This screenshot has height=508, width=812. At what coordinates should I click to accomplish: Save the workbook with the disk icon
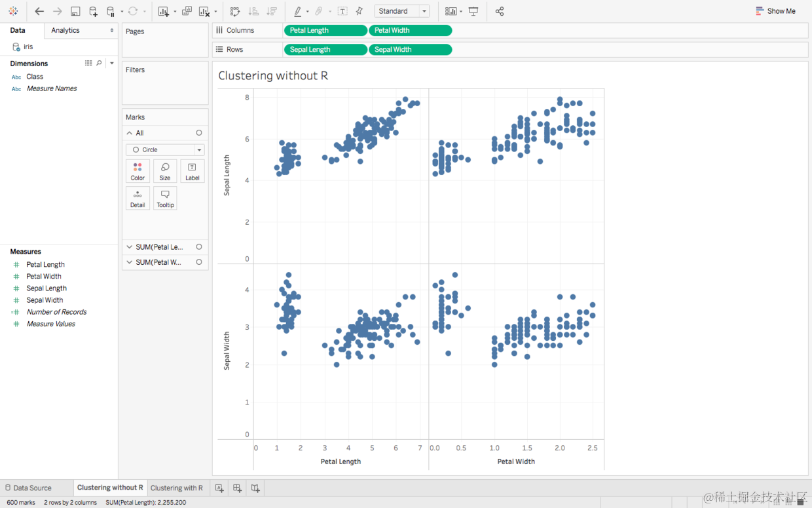pos(75,11)
